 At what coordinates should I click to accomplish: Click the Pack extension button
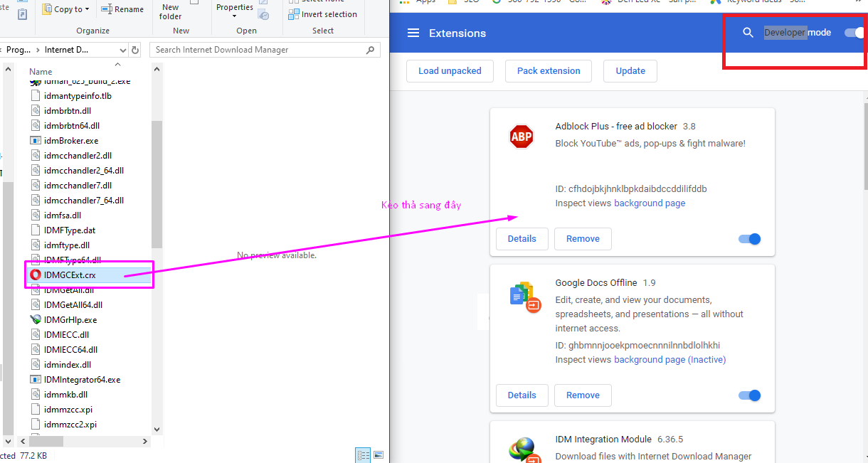pyautogui.click(x=549, y=71)
